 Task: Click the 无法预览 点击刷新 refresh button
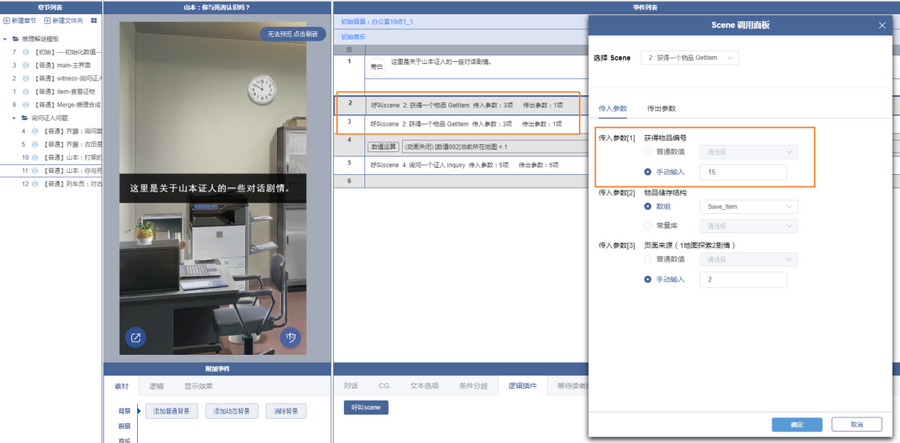[x=292, y=34]
